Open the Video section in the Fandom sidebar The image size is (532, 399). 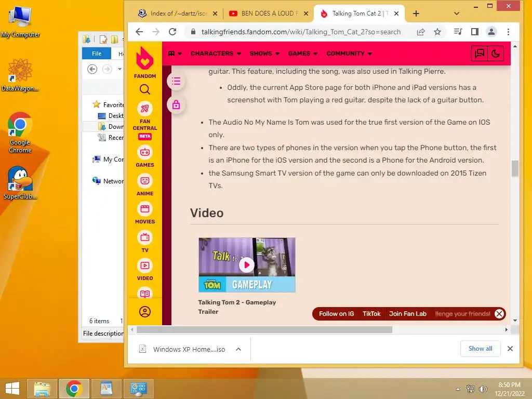pos(145,270)
